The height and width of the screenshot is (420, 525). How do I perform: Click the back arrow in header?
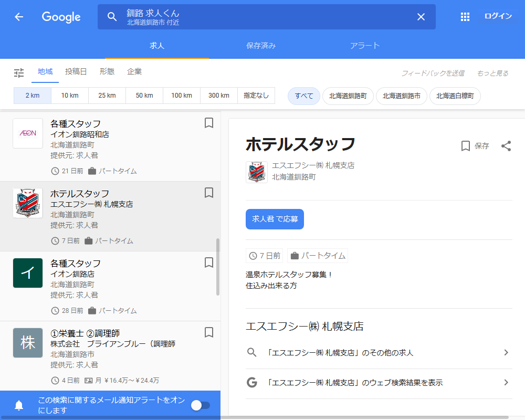(19, 17)
